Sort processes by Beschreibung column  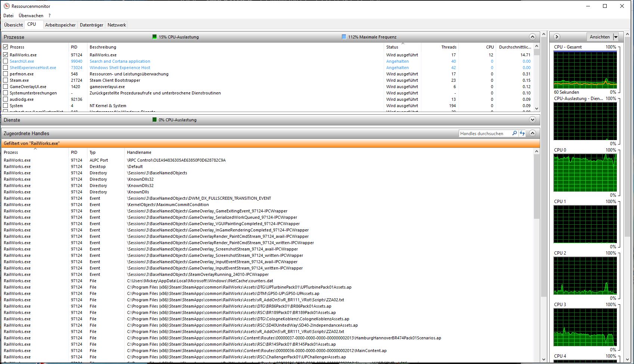click(235, 47)
